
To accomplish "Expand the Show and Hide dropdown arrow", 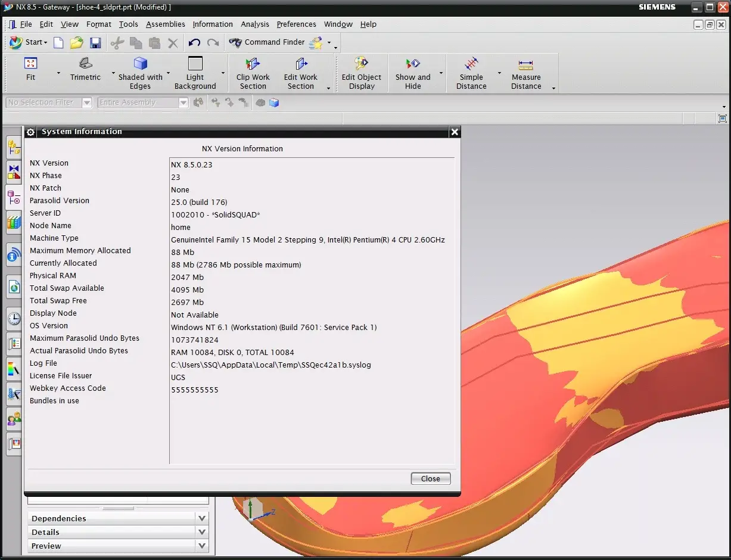I will [441, 73].
